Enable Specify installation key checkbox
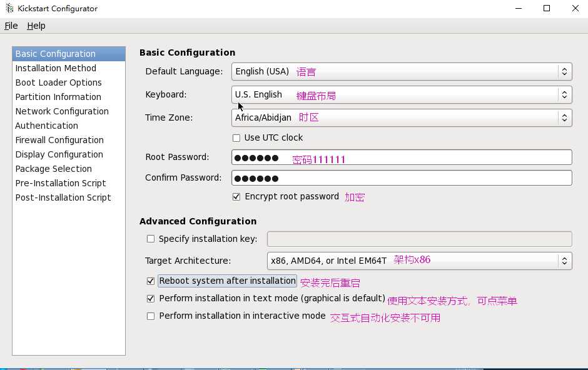The image size is (588, 370). (151, 239)
